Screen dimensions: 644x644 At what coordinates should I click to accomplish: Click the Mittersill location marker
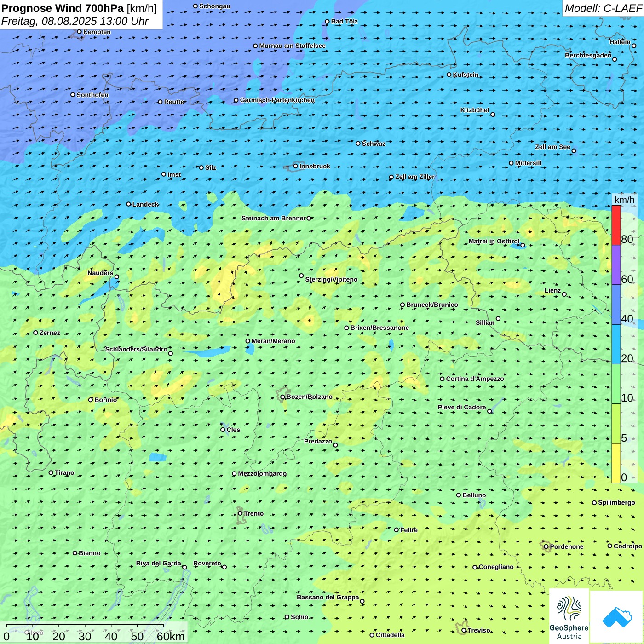tap(511, 163)
